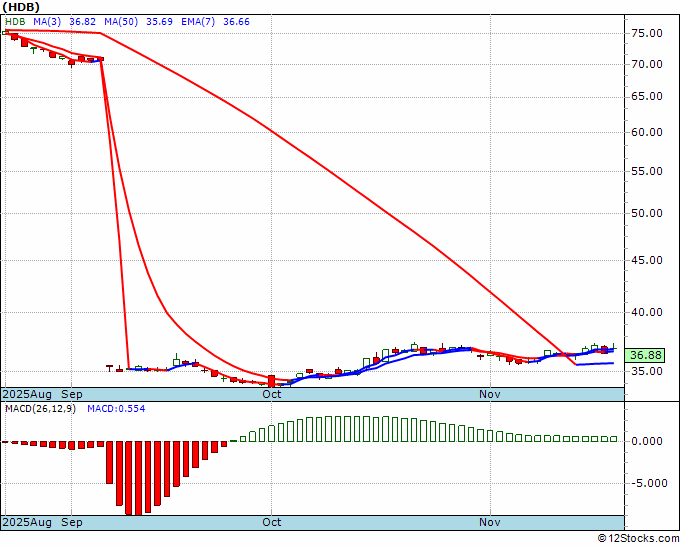Screen dimensions: 680x546
Task: Click the MA(3) value 36.82
Action: click(x=82, y=22)
